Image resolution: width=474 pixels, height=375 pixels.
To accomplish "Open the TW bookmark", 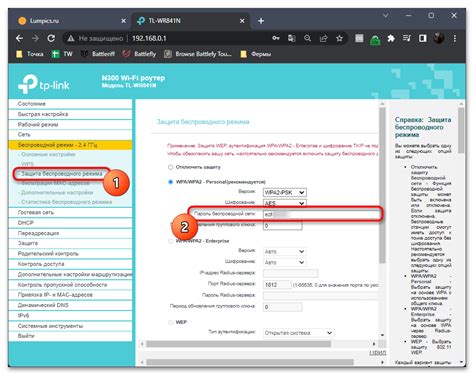I will point(62,54).
